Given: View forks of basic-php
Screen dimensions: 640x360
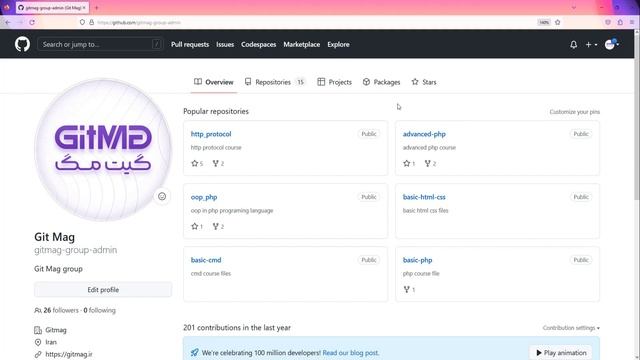Looking at the screenshot, I should (409, 289).
